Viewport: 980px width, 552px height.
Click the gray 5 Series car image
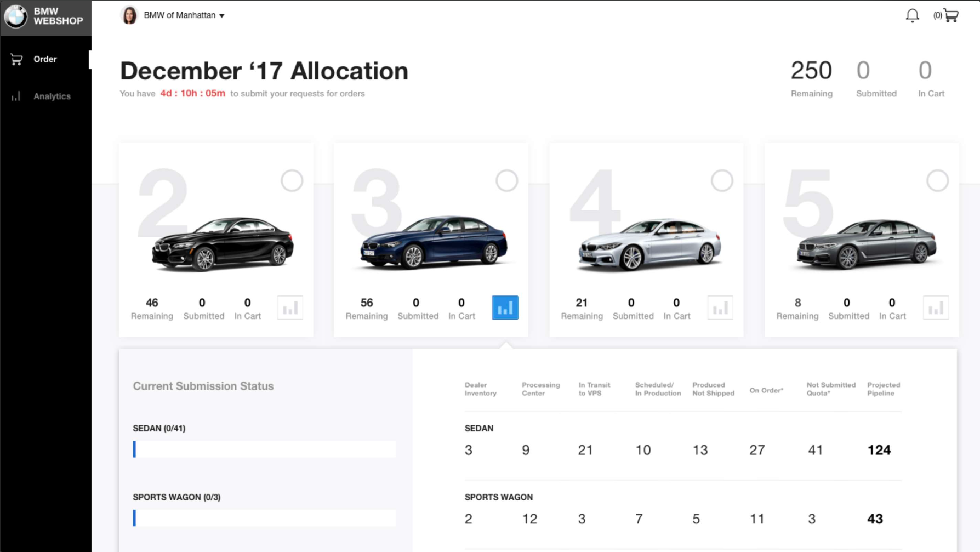pyautogui.click(x=866, y=244)
